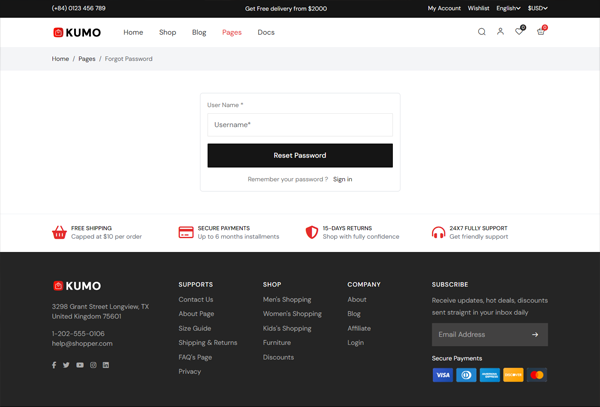
Task: Open the YouTube social icon
Action: [80, 365]
